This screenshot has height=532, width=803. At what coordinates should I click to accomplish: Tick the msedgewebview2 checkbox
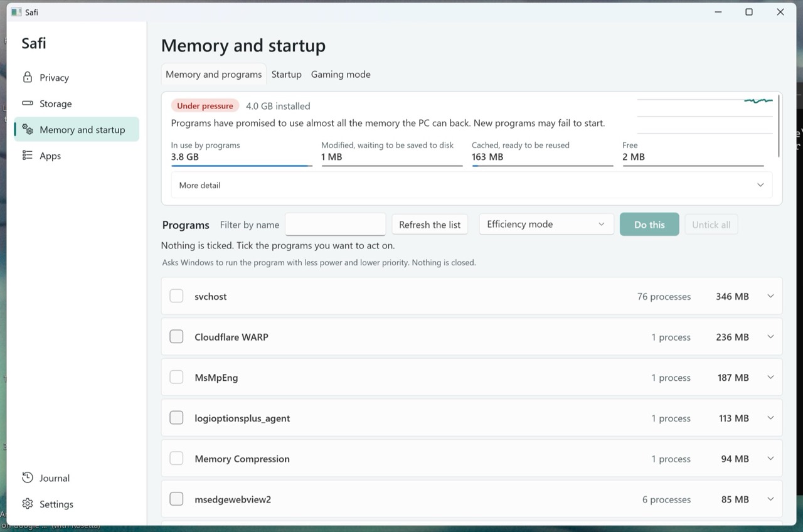tap(176, 499)
